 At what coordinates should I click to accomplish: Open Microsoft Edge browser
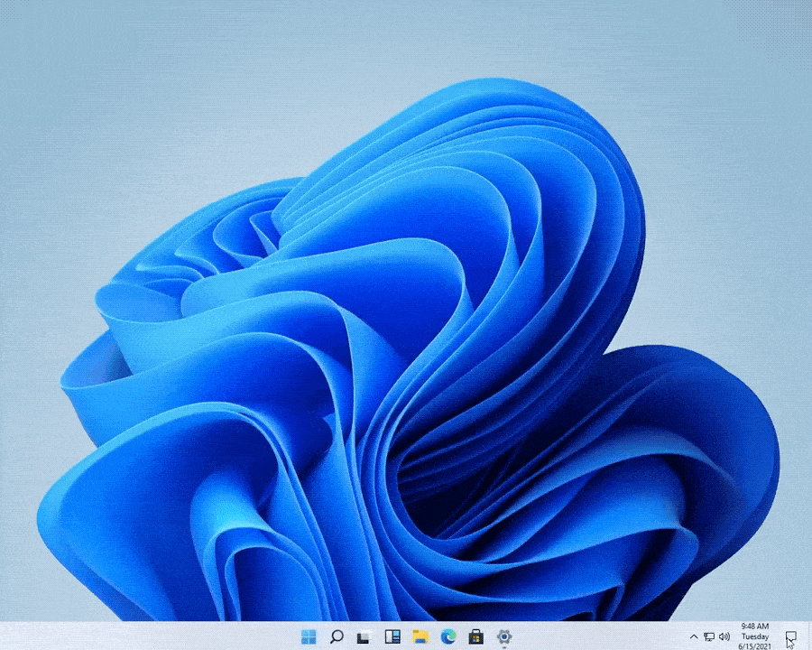click(448, 636)
